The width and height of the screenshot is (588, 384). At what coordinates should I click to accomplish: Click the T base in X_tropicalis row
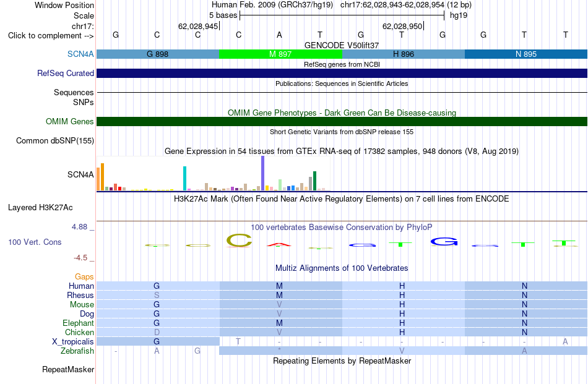238,342
